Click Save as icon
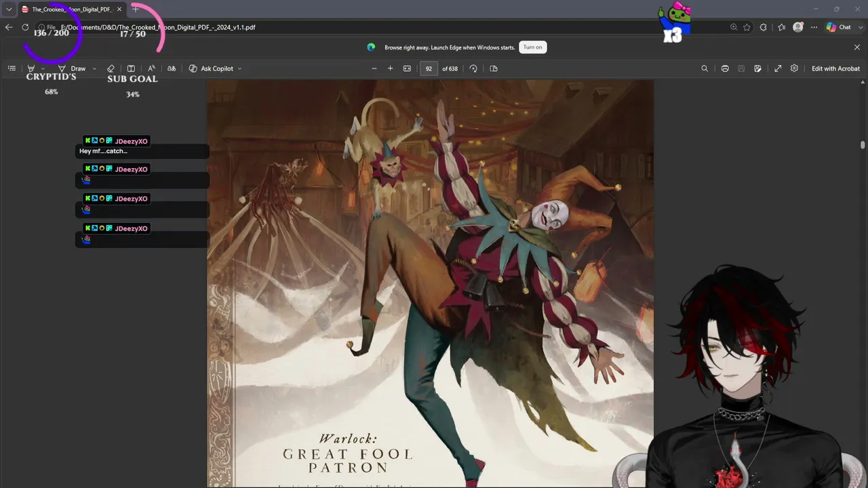 [757, 68]
